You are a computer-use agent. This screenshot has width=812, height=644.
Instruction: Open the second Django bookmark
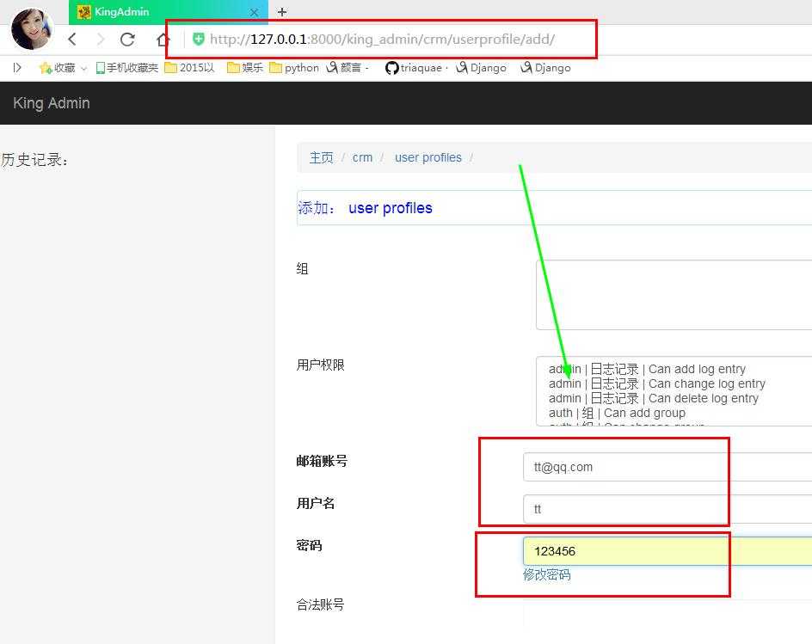(545, 68)
